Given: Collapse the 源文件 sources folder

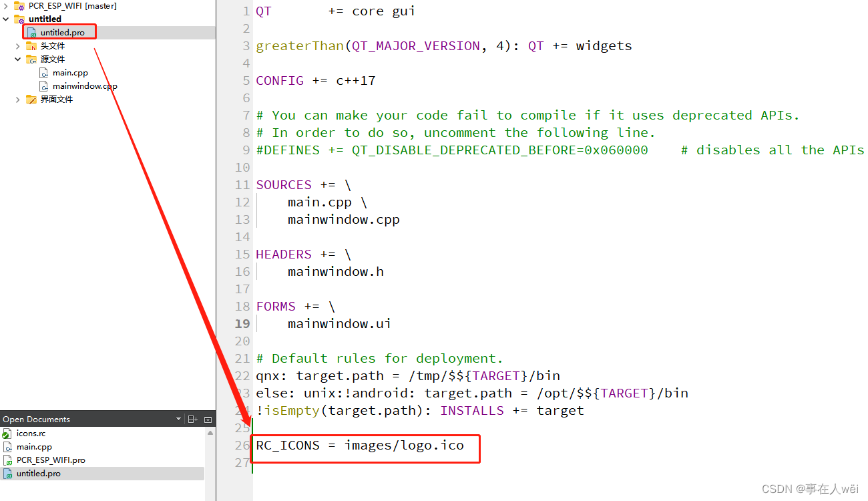Looking at the screenshot, I should click(x=18, y=59).
